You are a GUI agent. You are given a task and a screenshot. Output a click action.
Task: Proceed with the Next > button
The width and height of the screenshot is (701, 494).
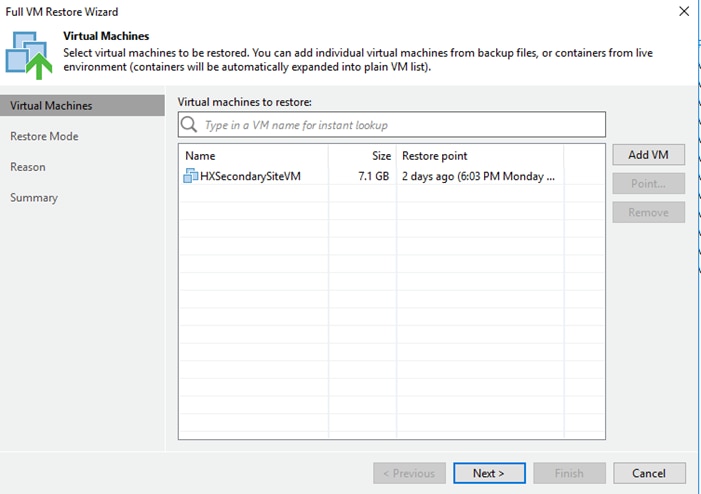[x=489, y=473]
